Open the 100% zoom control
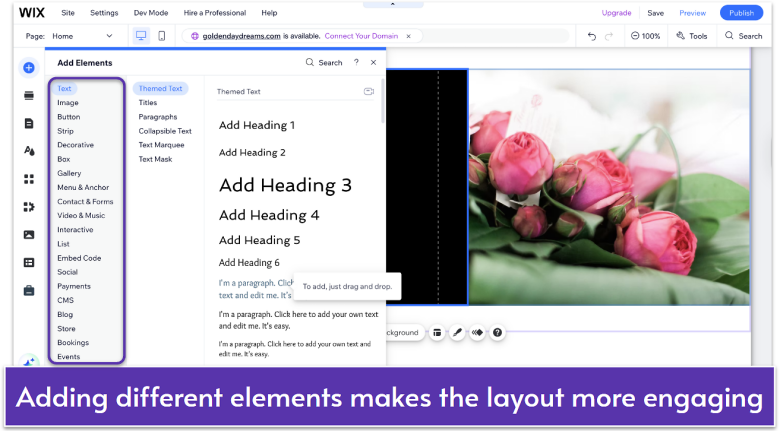 pos(645,36)
